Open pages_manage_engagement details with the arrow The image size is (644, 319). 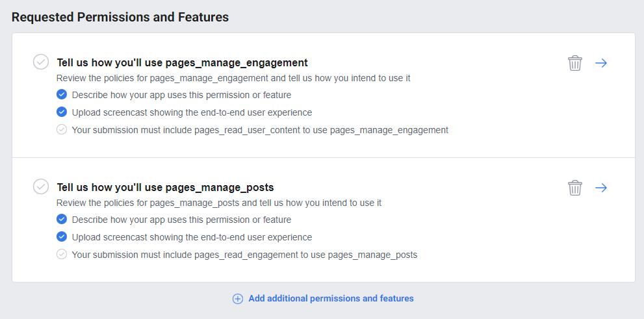(x=601, y=63)
